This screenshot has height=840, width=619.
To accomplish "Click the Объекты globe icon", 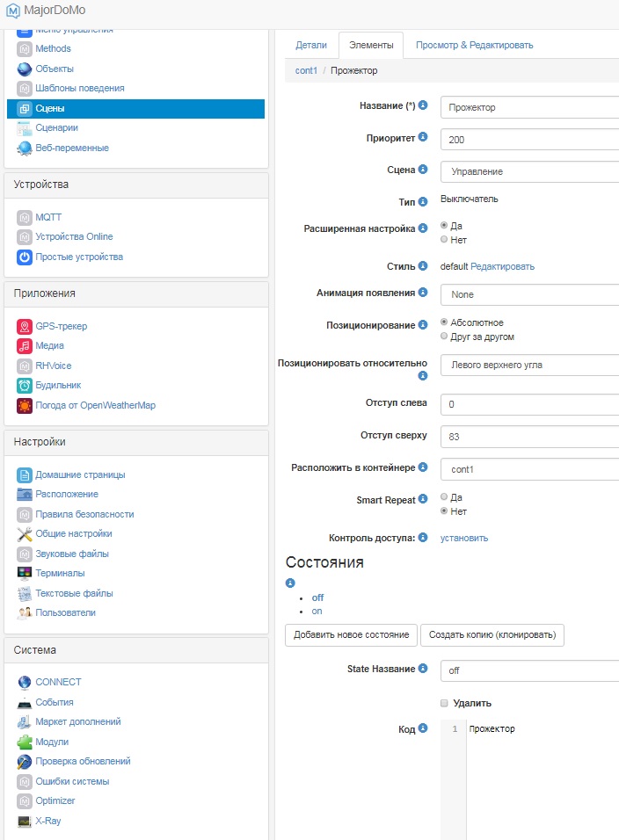I will point(24,69).
